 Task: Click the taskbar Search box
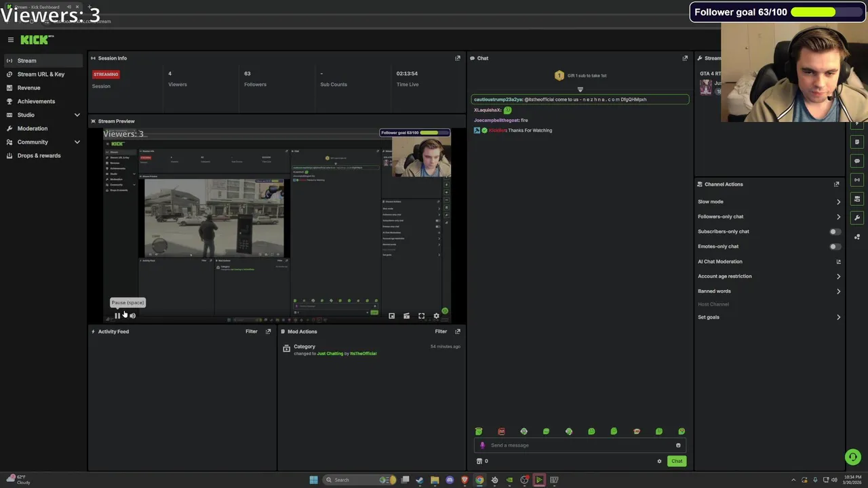pyautogui.click(x=359, y=480)
